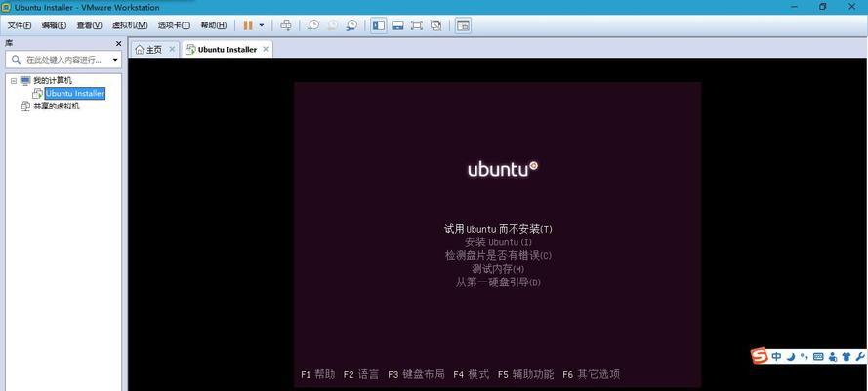Image resolution: width=868 pixels, height=391 pixels.
Task: Click F5 辅助功能 at the installer bottom
Action: [526, 374]
